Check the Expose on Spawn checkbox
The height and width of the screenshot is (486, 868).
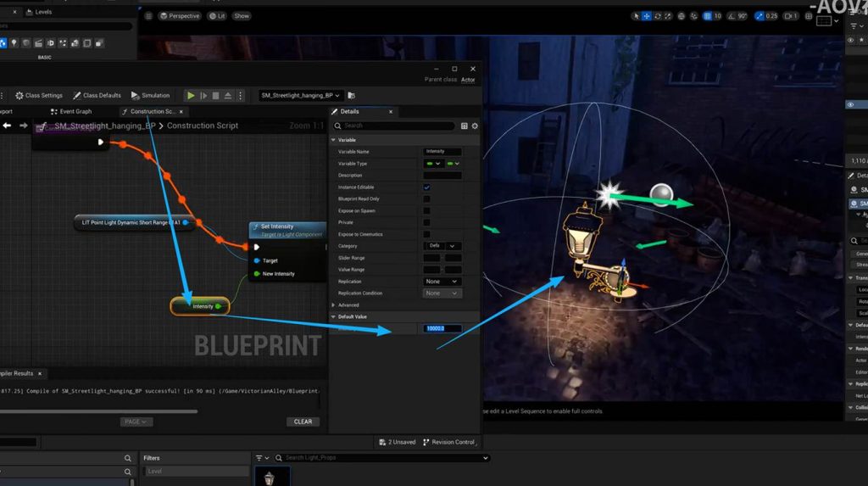tap(426, 210)
